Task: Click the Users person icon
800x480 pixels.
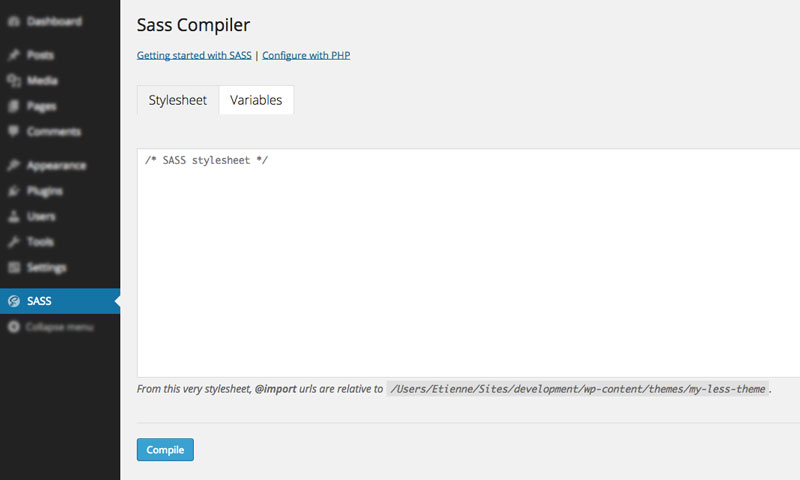Action: coord(14,216)
